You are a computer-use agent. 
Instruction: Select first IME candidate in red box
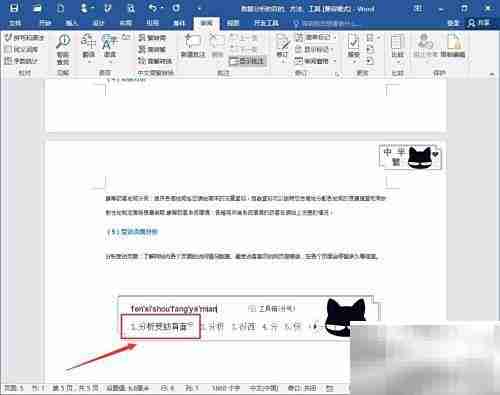coord(161,327)
